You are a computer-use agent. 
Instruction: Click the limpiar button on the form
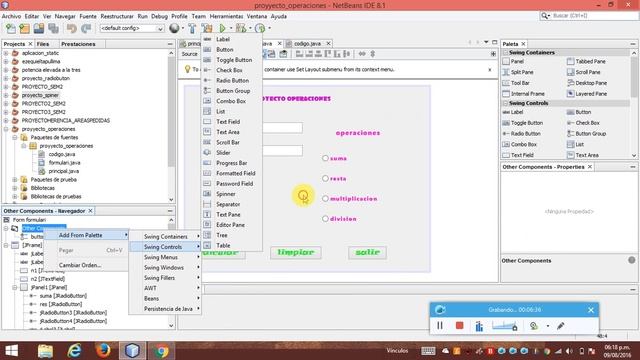[296, 253]
